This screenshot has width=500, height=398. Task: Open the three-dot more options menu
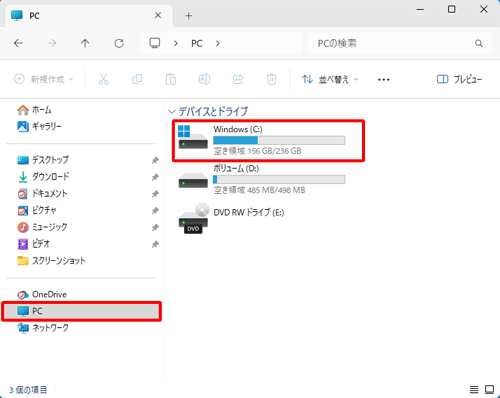384,80
